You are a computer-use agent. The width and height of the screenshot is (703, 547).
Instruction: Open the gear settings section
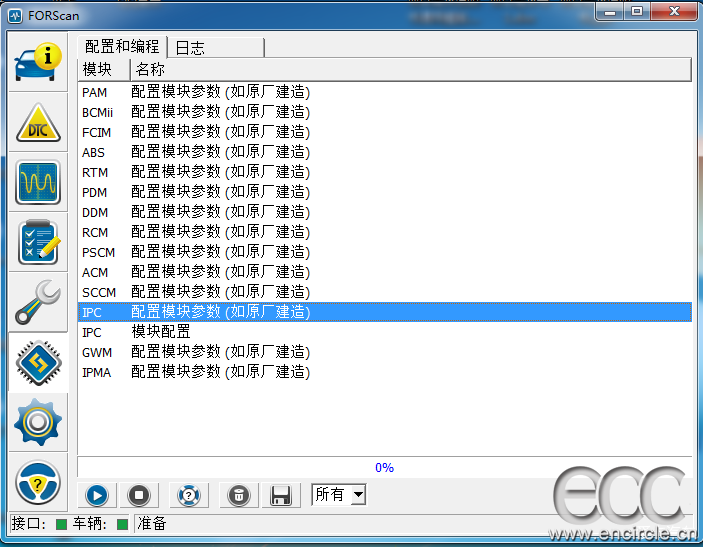click(38, 422)
